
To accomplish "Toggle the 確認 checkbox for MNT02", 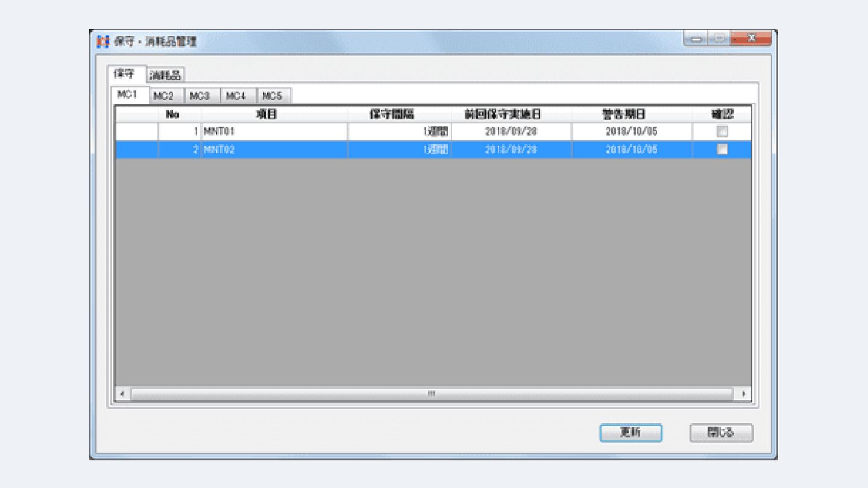I will coord(722,149).
